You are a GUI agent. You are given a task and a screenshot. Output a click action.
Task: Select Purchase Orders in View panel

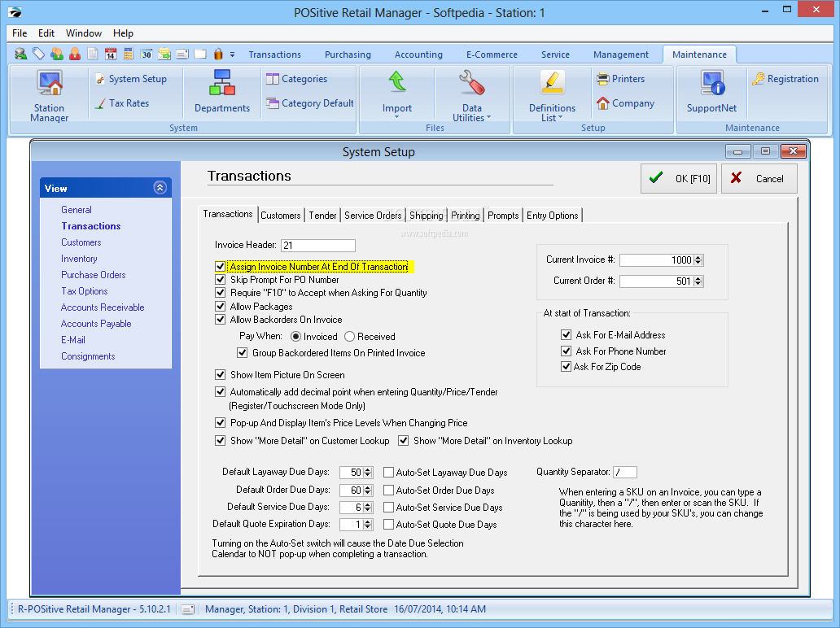click(x=94, y=275)
